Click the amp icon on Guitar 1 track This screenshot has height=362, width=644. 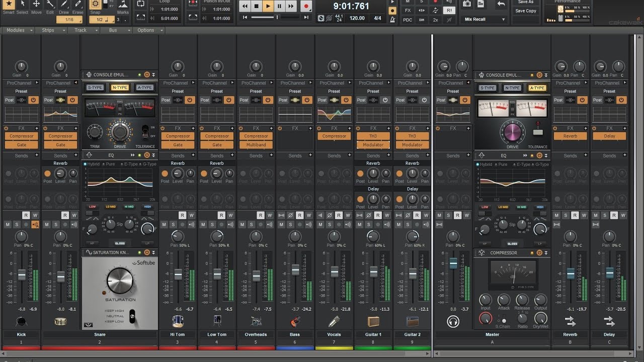point(373,321)
